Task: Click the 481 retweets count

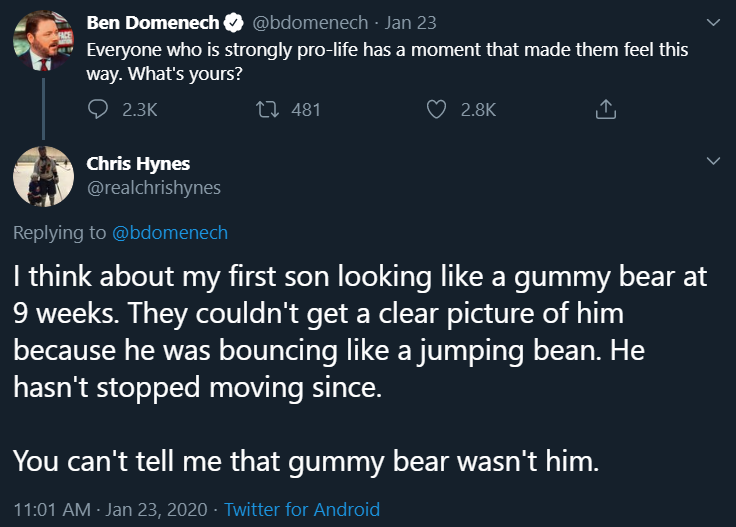Action: [305, 110]
